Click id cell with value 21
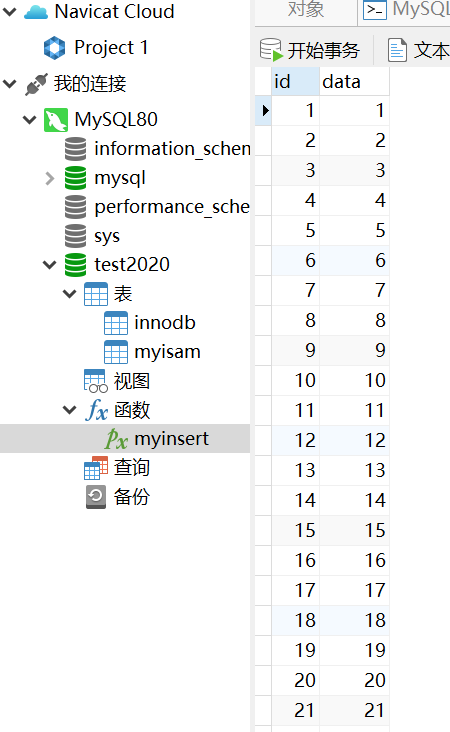Viewport: 450px width, 732px height. 295,711
